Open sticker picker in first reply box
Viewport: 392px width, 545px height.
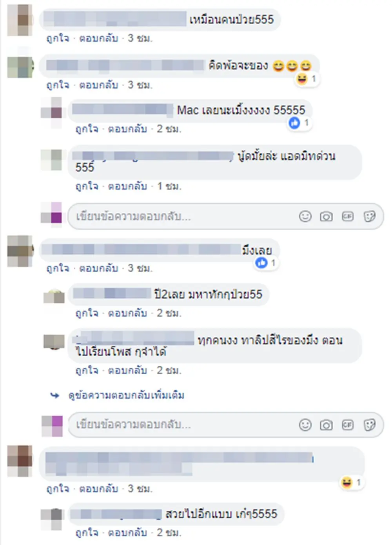369,216
